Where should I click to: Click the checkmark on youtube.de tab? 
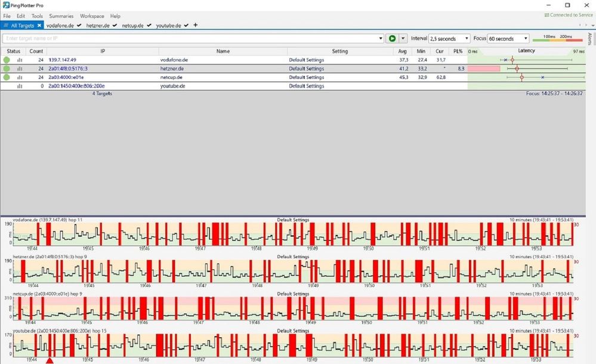tap(186, 25)
